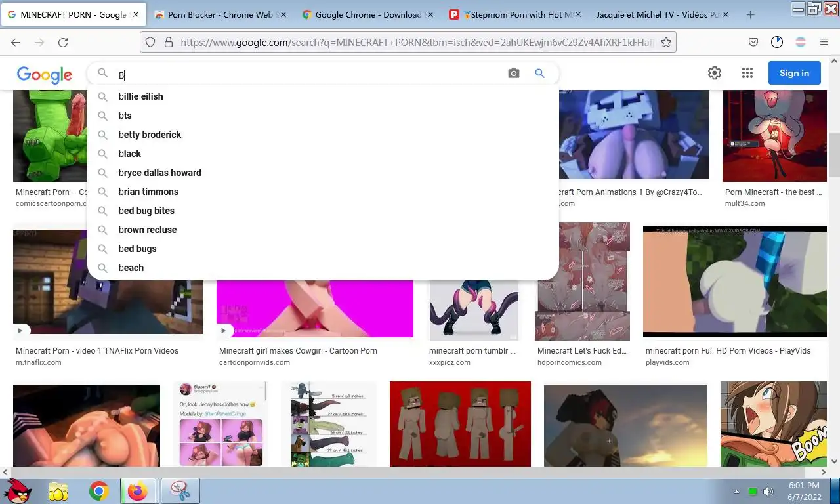This screenshot has height=504, width=840.
Task: Click the search by image camera icon
Action: pyautogui.click(x=514, y=73)
